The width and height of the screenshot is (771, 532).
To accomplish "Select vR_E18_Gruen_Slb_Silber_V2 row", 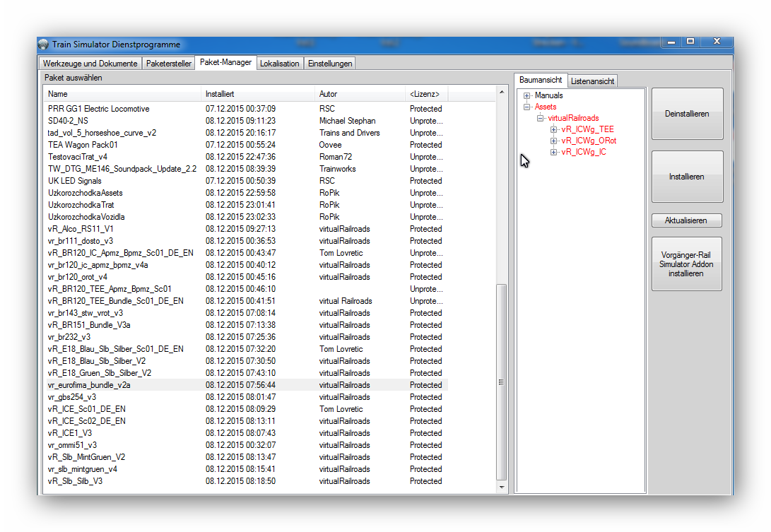I will click(x=246, y=373).
